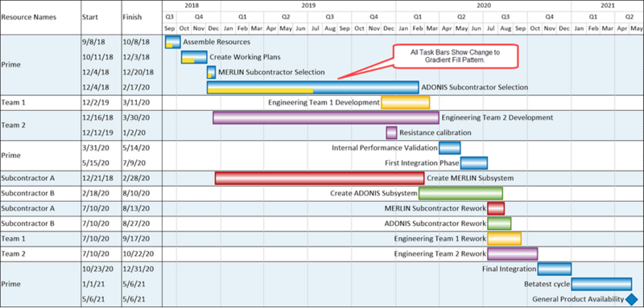The height and width of the screenshot is (308, 644).
Task: Click the Create Working Plans task bar
Action: point(194,57)
